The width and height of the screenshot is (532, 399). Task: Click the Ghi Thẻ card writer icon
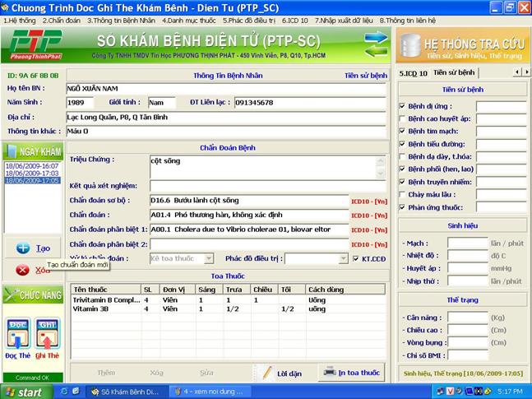point(47,332)
